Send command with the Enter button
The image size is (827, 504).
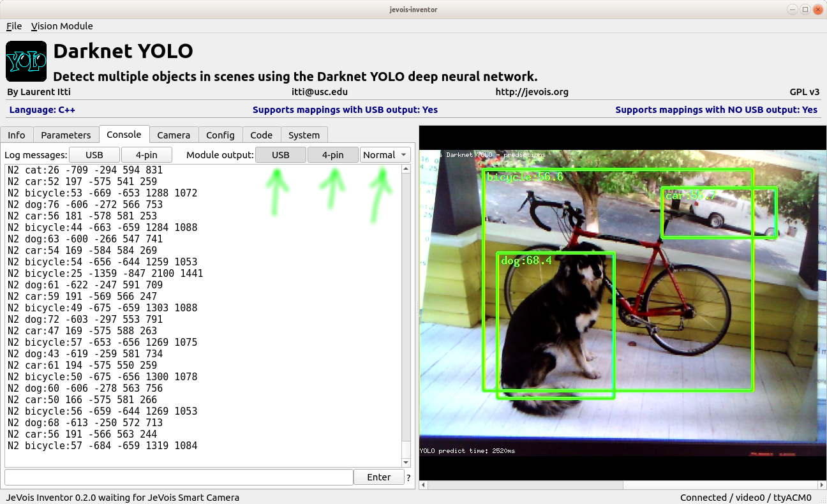pos(379,477)
